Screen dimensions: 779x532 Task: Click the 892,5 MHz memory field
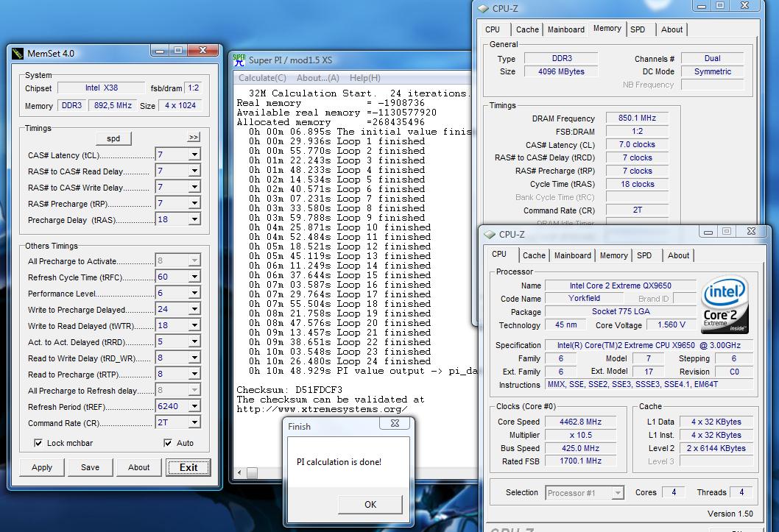click(113, 105)
